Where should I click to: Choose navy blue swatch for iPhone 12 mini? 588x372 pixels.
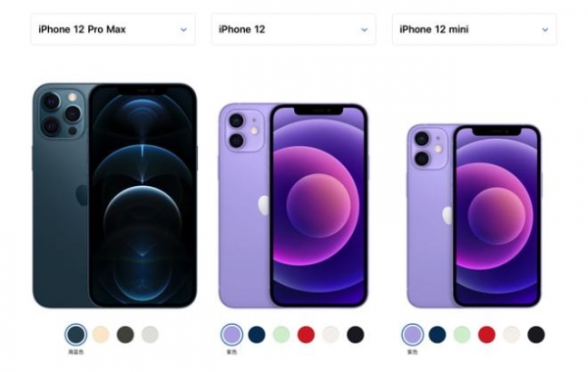tap(437, 335)
